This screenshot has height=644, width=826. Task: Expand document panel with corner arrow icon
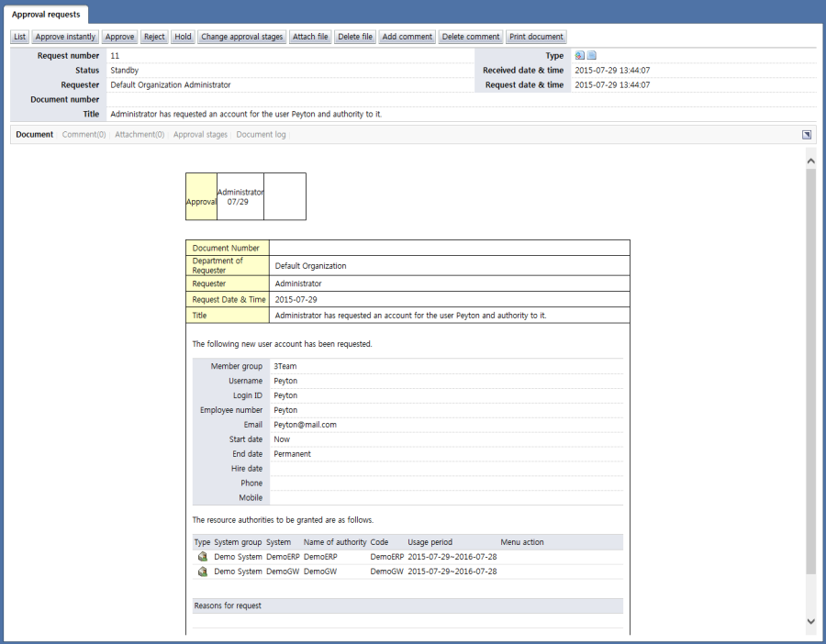point(806,135)
